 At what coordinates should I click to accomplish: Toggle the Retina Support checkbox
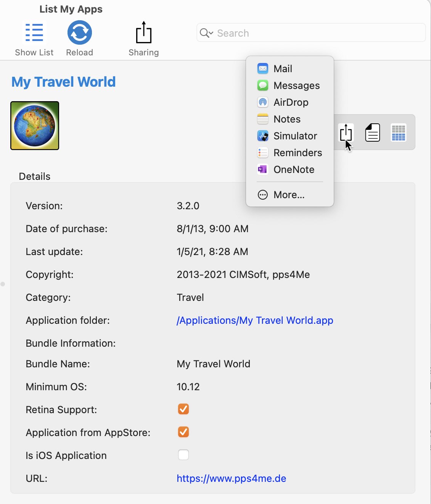tap(183, 409)
